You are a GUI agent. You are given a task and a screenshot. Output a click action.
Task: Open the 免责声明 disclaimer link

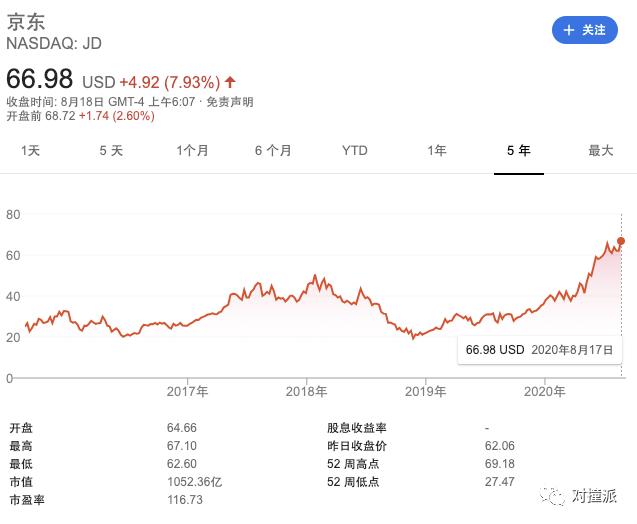pos(230,102)
